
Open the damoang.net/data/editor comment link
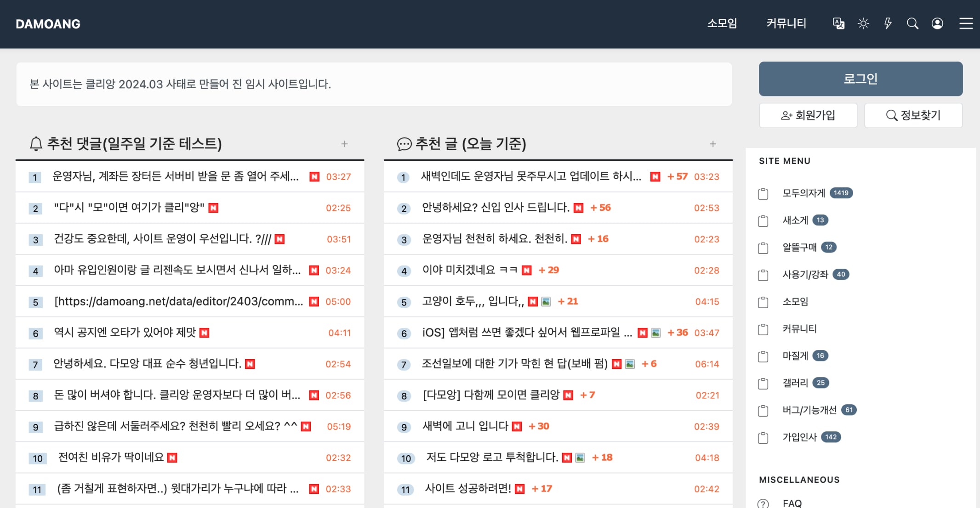178,301
